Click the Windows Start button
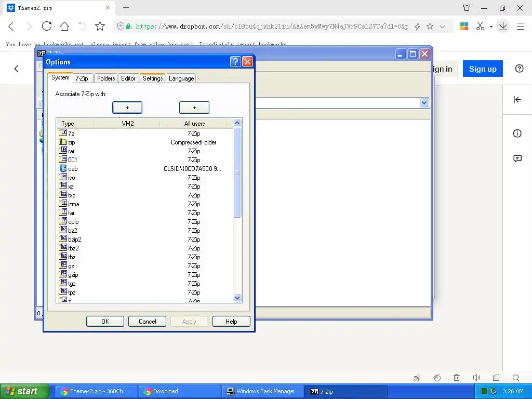Image resolution: width=532 pixels, height=399 pixels. [25, 391]
